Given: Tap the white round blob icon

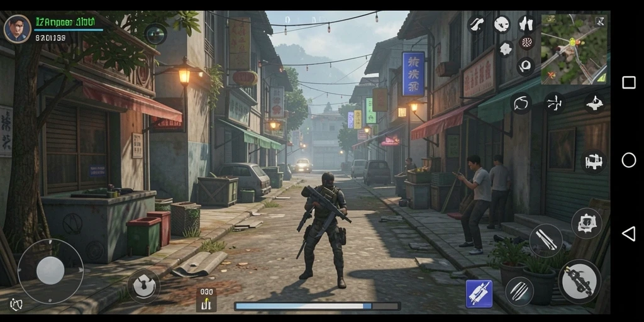Looking at the screenshot, I should tap(501, 25).
